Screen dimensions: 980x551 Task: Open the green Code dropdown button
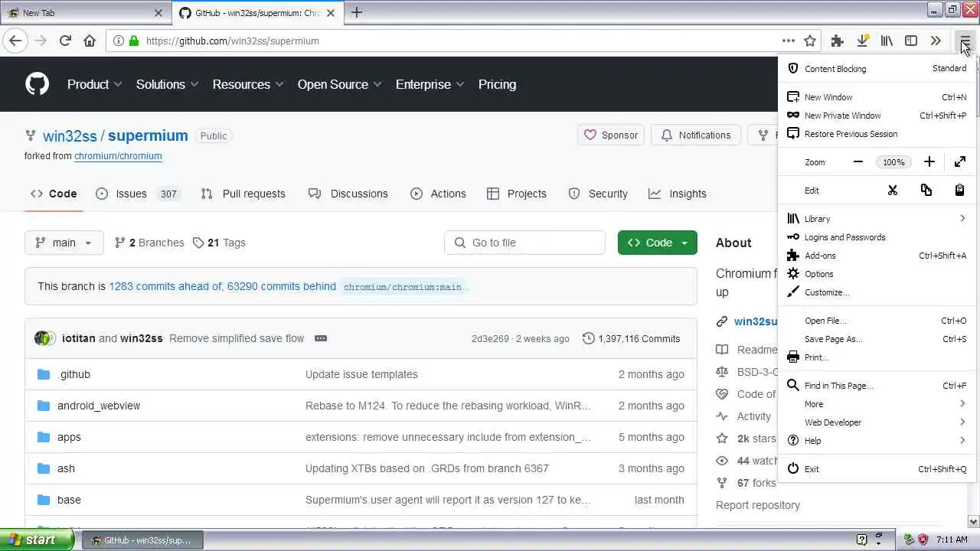tap(658, 243)
